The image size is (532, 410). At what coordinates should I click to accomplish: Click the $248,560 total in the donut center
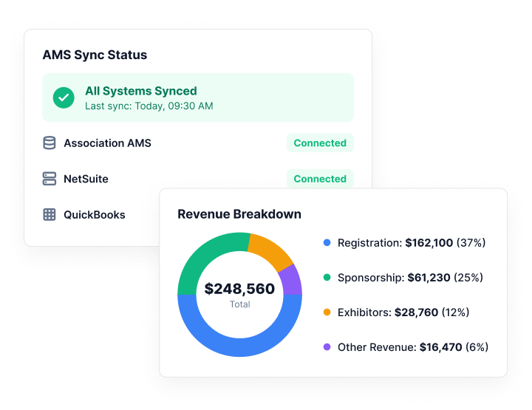(239, 289)
